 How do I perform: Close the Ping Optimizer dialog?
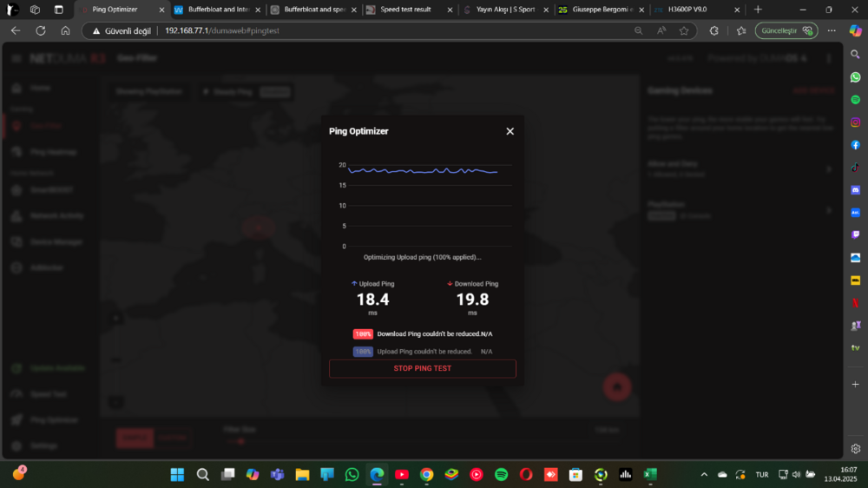[x=510, y=131]
